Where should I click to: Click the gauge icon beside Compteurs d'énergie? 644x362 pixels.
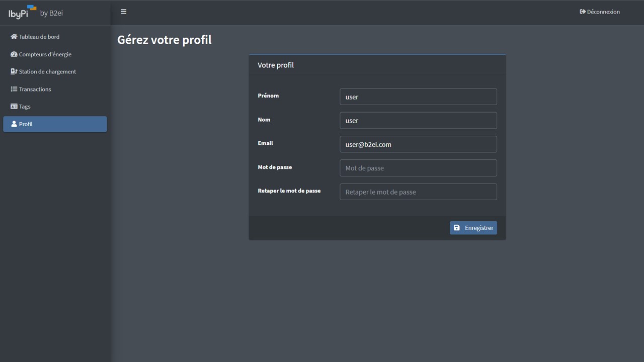click(14, 54)
